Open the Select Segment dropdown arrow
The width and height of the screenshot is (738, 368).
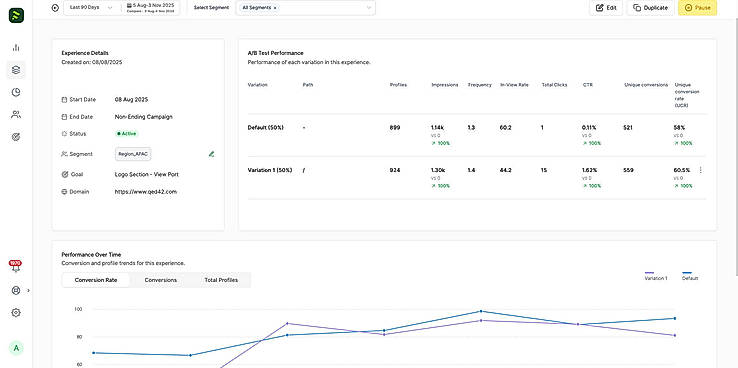click(x=369, y=8)
